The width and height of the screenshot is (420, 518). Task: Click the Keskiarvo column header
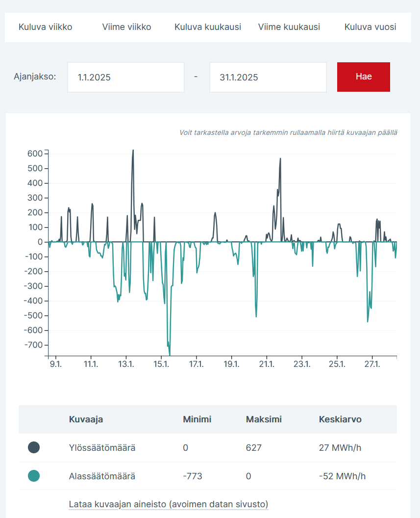340,419
